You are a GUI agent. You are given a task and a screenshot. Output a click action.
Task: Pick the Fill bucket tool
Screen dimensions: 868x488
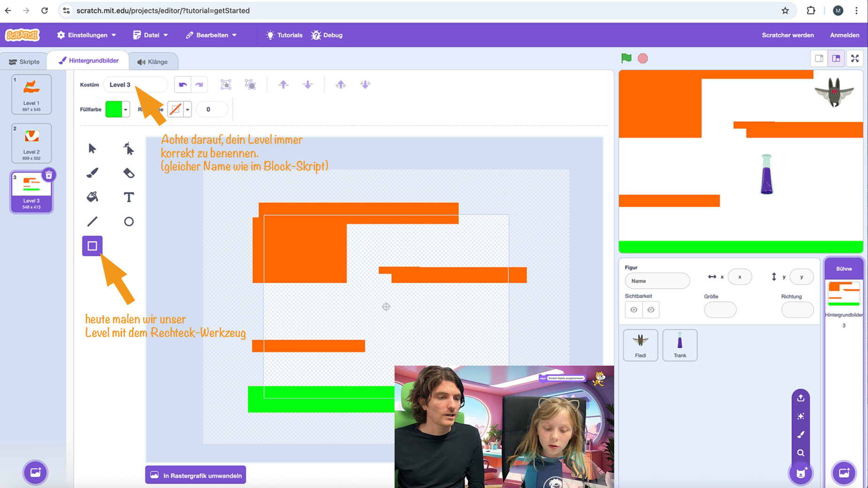tap(92, 197)
